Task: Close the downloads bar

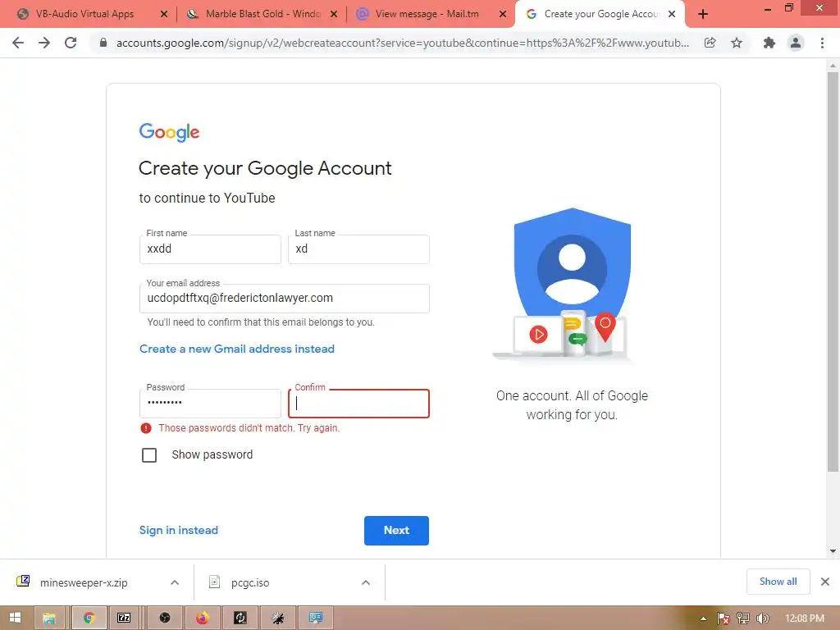Action: point(825,582)
